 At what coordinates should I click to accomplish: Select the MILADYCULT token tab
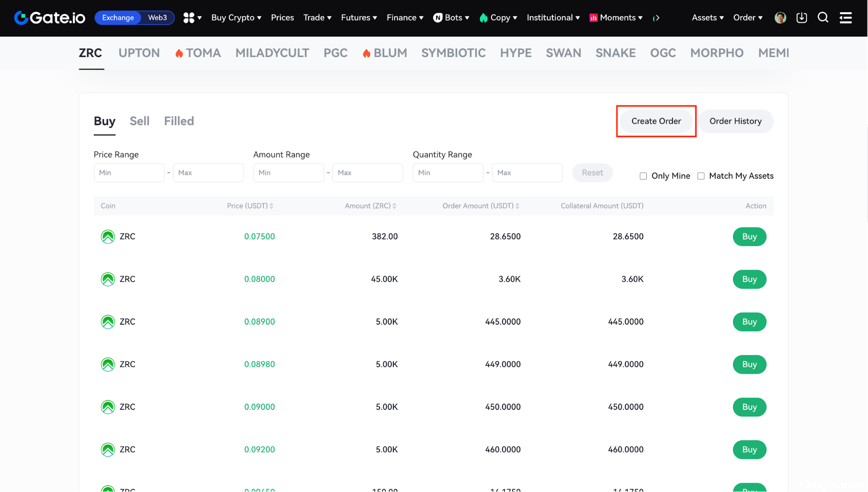click(x=272, y=53)
